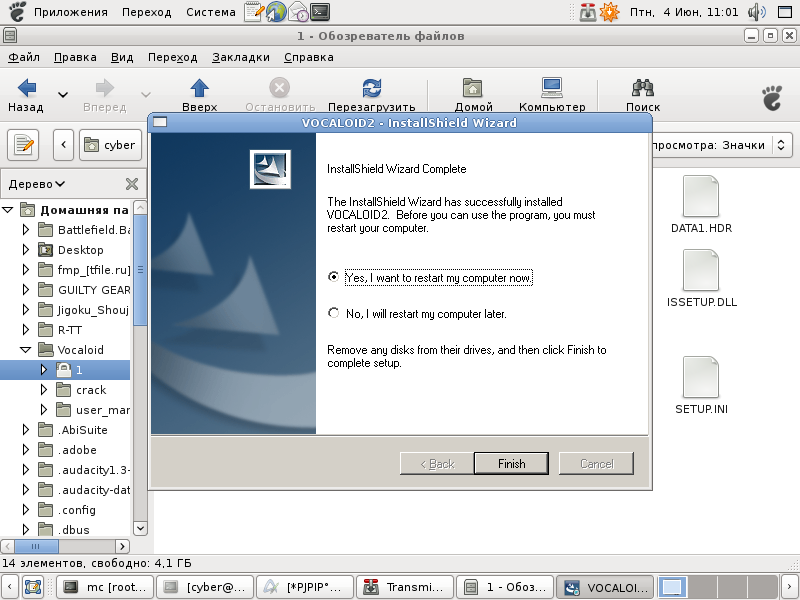
Task: Click the orange update notification icon
Action: [x=609, y=12]
